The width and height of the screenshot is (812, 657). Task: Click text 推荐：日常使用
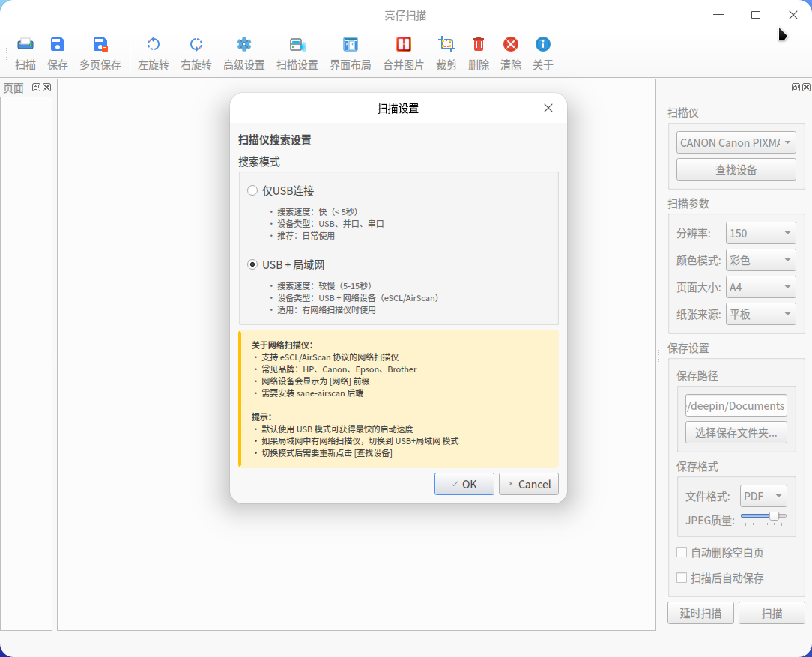[x=306, y=235]
